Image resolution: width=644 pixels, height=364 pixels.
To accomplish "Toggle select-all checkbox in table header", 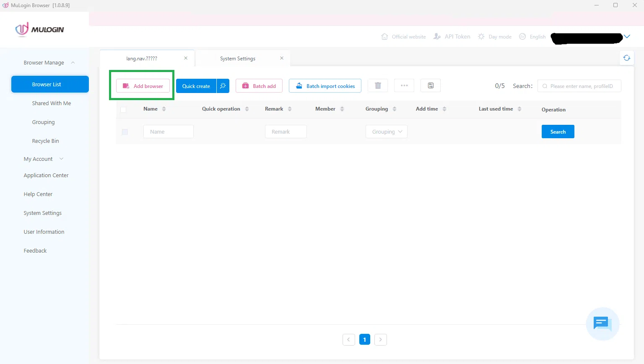I will [x=123, y=110].
